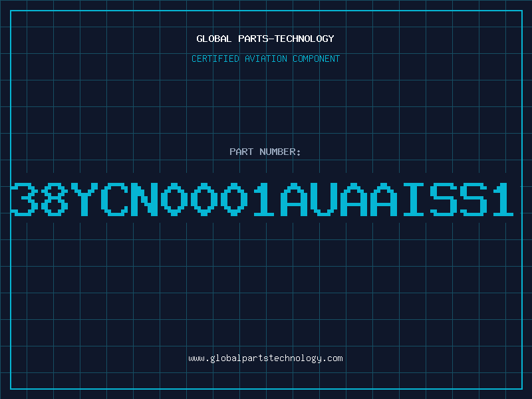Open the www.globalpartstechnology.com website link
This screenshot has width=532, height=399.
(x=265, y=358)
